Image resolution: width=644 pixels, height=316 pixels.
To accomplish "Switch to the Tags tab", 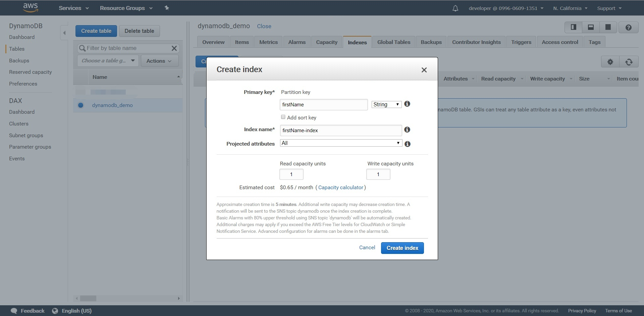I will click(x=594, y=42).
